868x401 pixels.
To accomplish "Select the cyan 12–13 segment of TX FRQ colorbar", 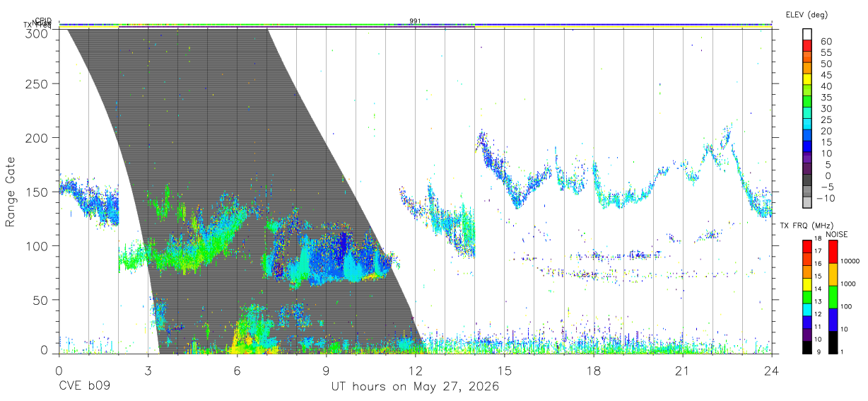I will point(807,309).
